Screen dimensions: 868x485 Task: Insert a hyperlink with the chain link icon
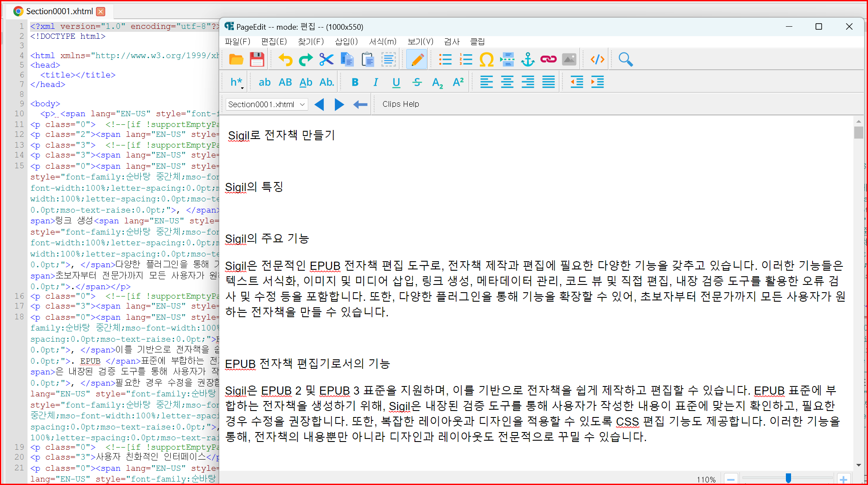coord(548,59)
